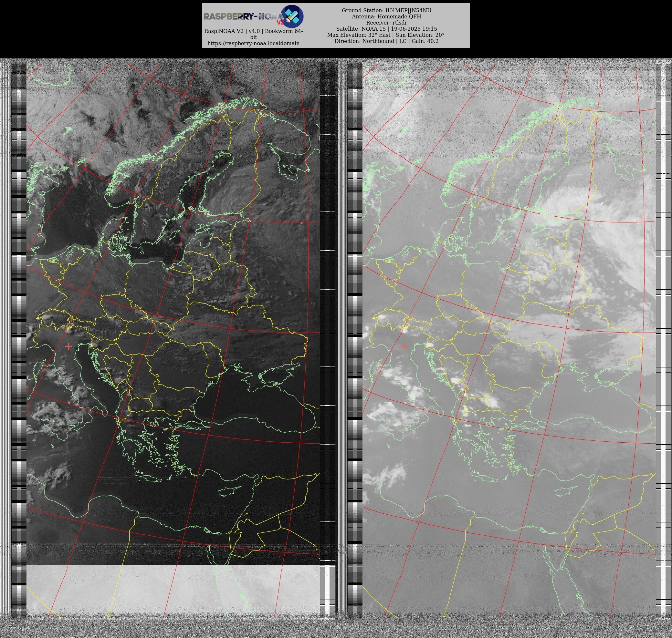Click the RASPBERRY-NOAA title text in header
The height and width of the screenshot is (638, 672).
243,16
